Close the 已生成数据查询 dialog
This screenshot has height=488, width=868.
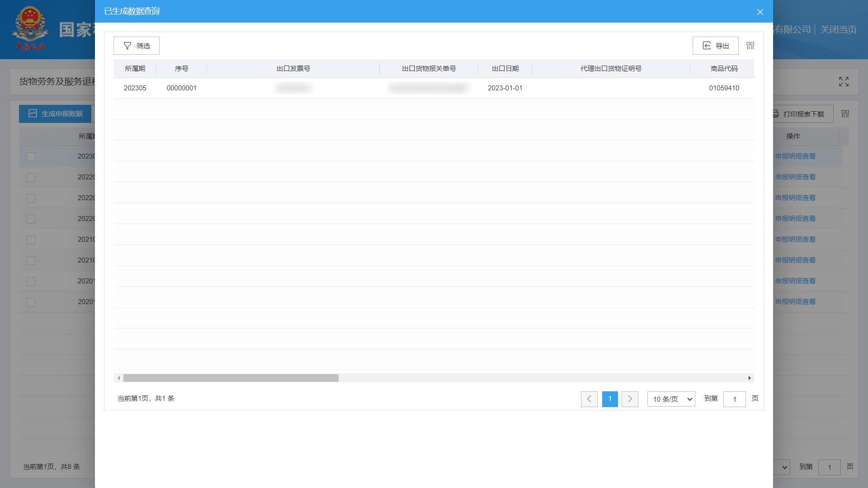tap(760, 12)
